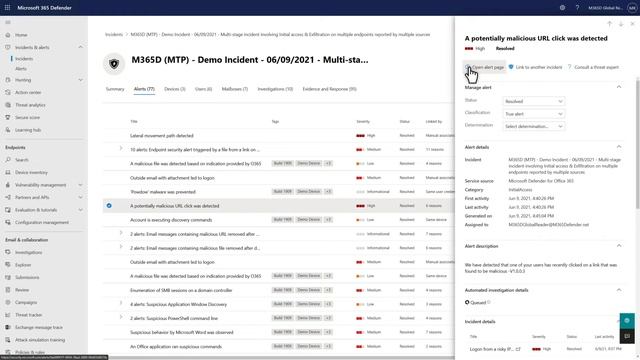Sort alerts by the Title column header
640x360 pixels.
[134, 122]
